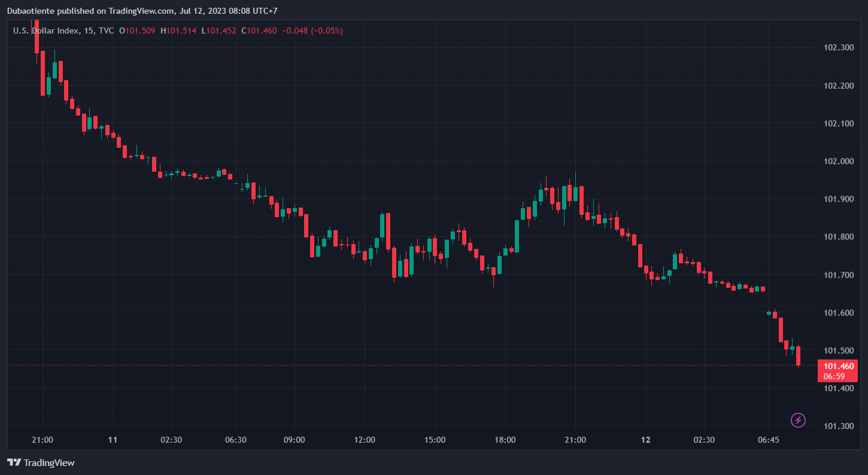This screenshot has width=868, height=475.
Task: Click the 15:00 time axis label
Action: click(435, 440)
